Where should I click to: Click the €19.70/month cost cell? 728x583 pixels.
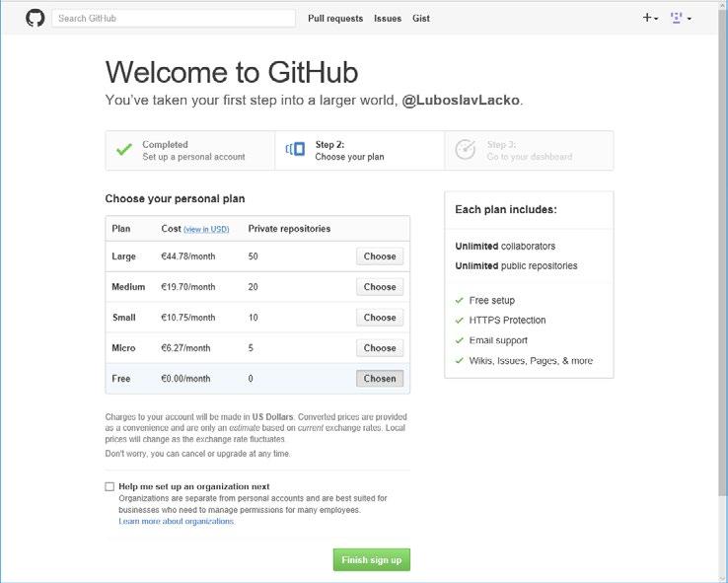[188, 287]
